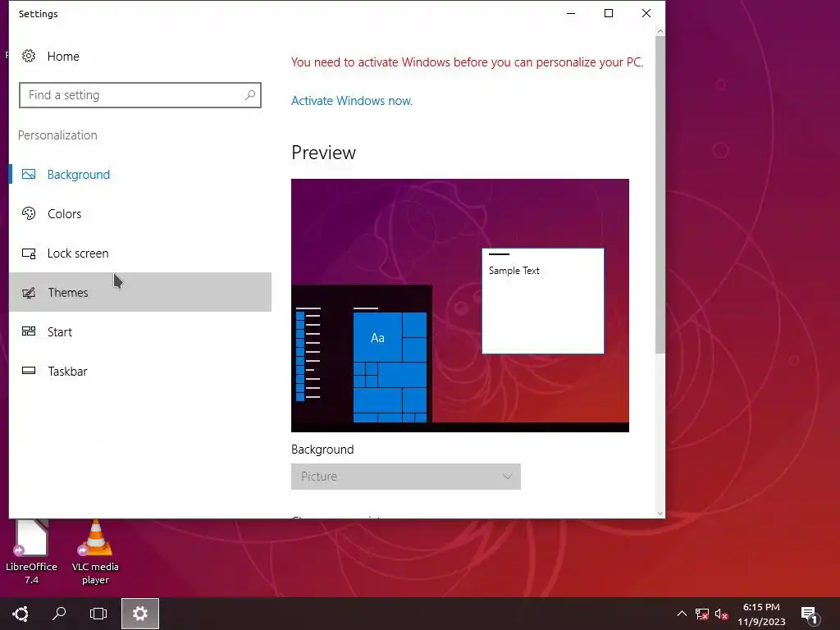The height and width of the screenshot is (630, 840).
Task: Click the Sample Text preview window
Action: 543,300
